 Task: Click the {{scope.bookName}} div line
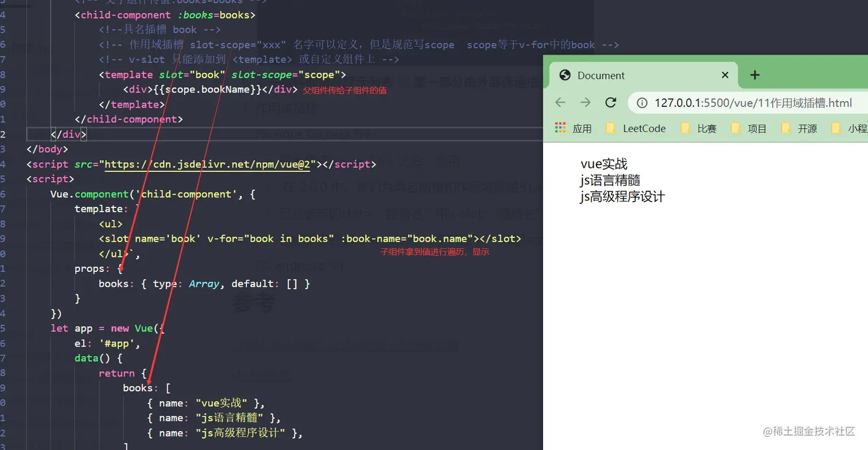pyautogui.click(x=210, y=90)
